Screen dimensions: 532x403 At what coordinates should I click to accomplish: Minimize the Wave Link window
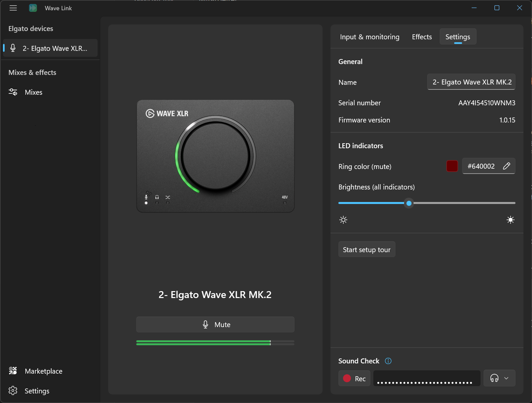pos(474,8)
